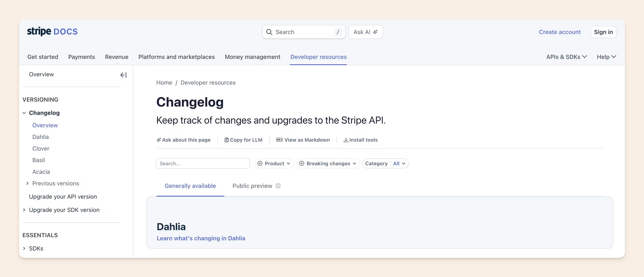Image resolution: width=644 pixels, height=277 pixels.
Task: Click the sparkle icon on Ask AI
Action: click(375, 32)
